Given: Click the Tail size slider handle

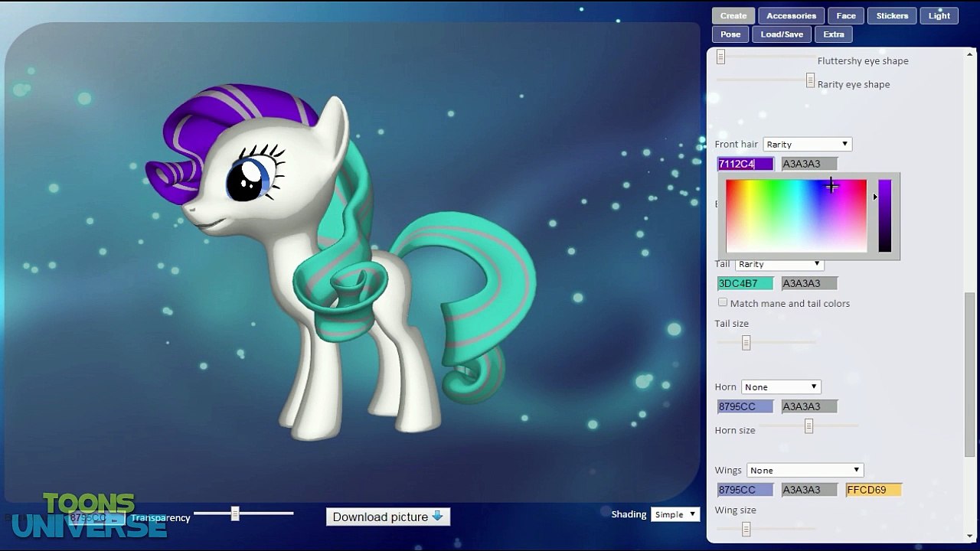Looking at the screenshot, I should pos(746,343).
